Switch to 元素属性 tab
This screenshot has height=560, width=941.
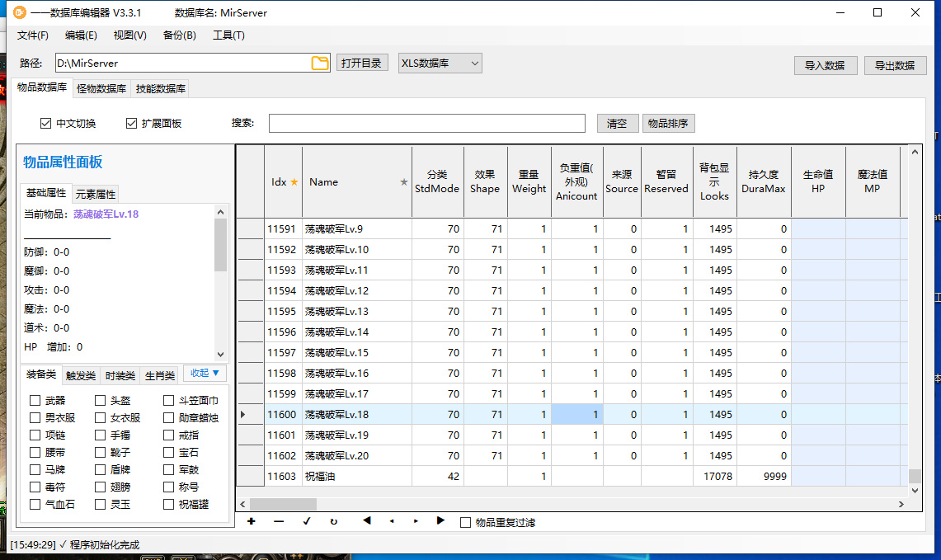[96, 194]
